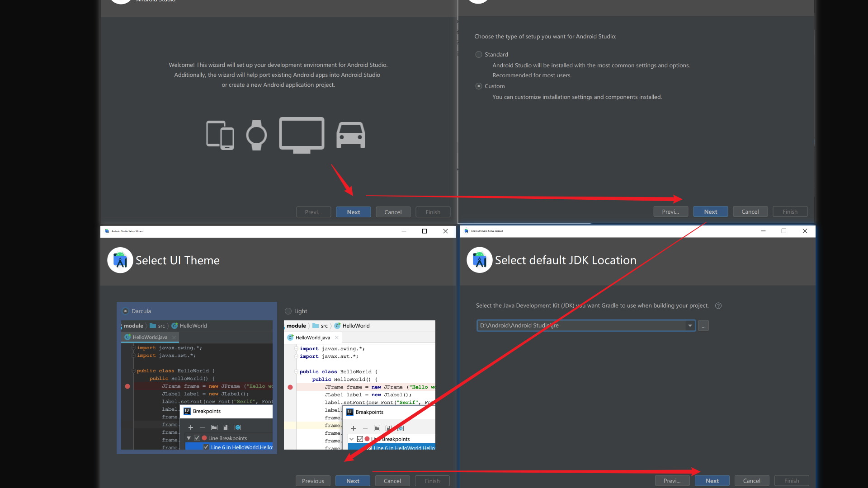This screenshot has width=868, height=488.
Task: Collapse Line Breakpoints tree in Darcula preview
Action: point(189,438)
